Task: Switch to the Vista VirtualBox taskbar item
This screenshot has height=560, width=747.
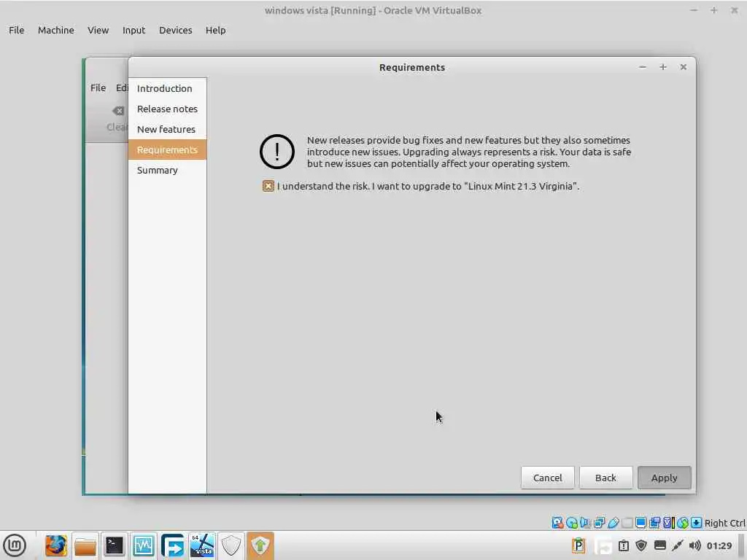Action: [x=203, y=545]
